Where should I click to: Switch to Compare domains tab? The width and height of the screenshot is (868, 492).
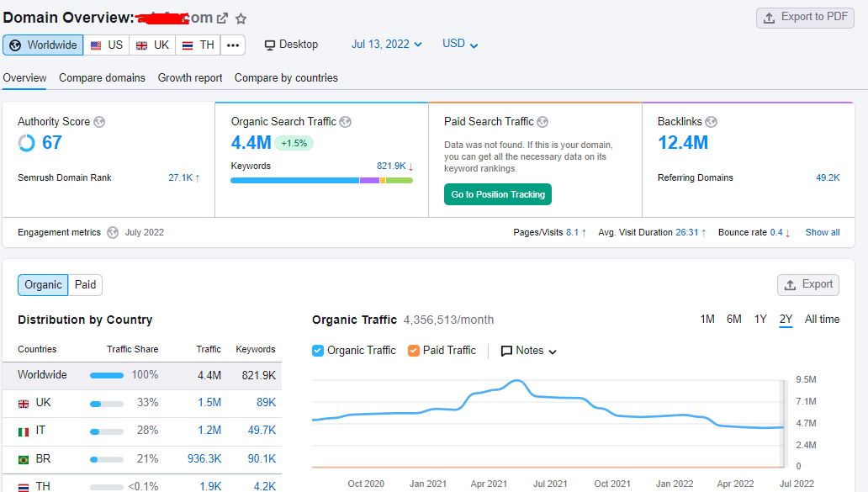coord(103,78)
